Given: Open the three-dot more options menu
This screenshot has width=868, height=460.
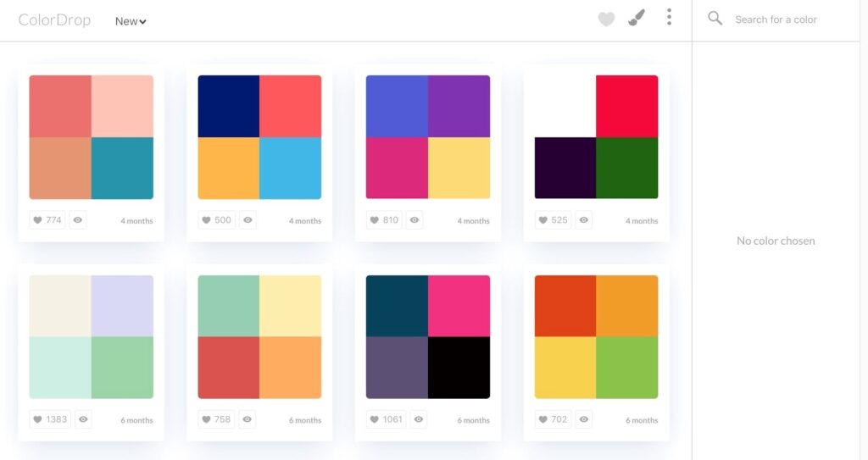Looking at the screenshot, I should 669,17.
